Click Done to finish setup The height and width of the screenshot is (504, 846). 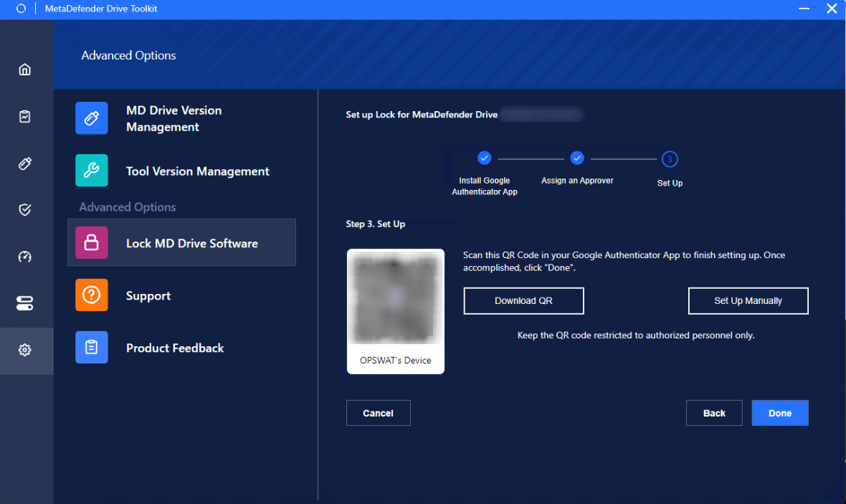pos(779,413)
